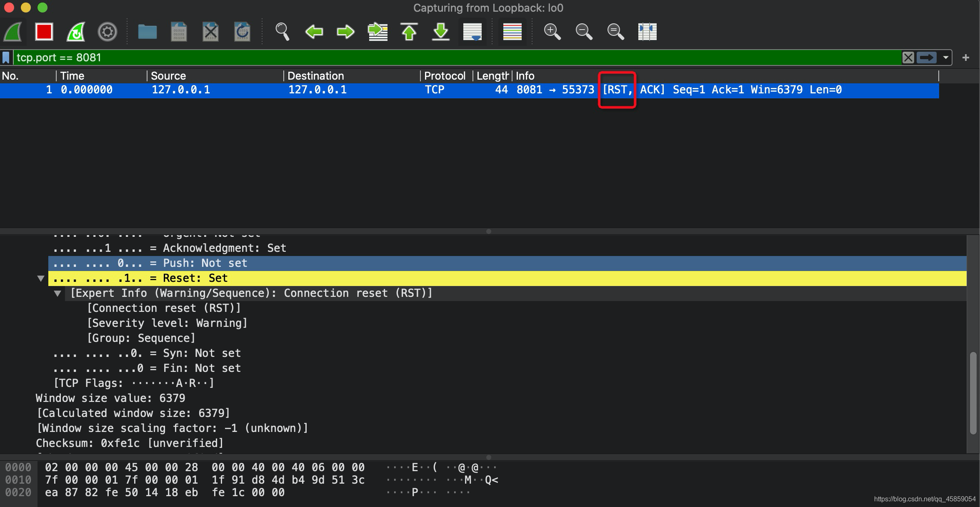Toggle auto-scroll during live capture

click(472, 32)
